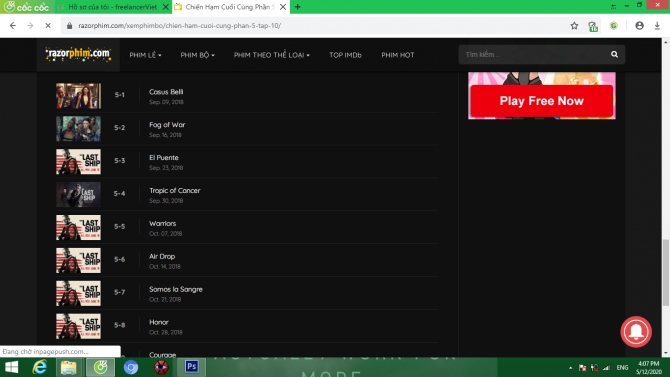Click the search magnifier icon
This screenshot has height=377, width=670.
tap(614, 54)
